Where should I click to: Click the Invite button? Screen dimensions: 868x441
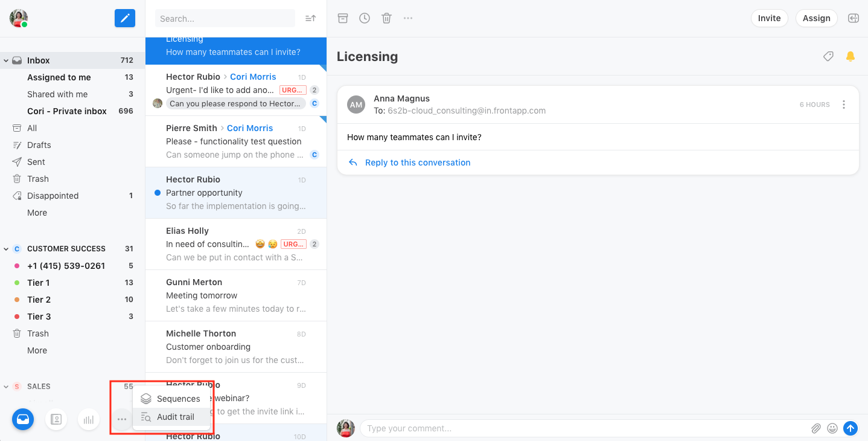[770, 18]
